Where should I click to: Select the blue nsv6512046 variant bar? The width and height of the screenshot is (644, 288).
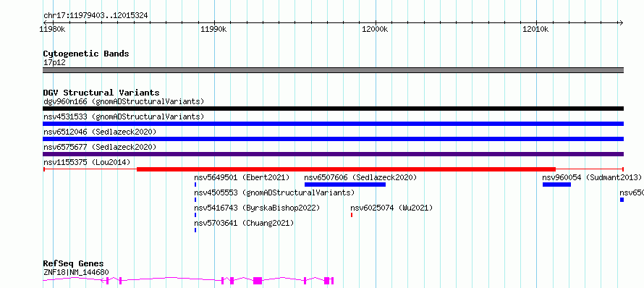pos(333,139)
